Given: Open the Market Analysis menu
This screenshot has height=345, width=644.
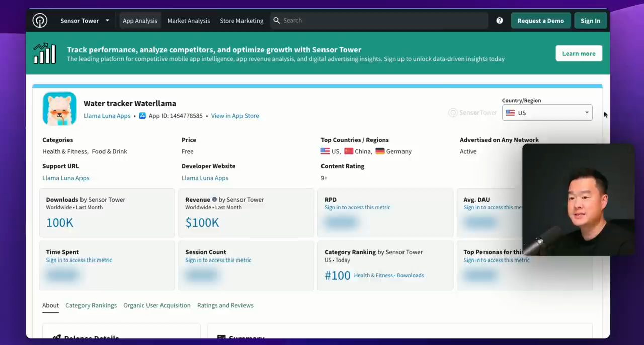Looking at the screenshot, I should click(189, 21).
